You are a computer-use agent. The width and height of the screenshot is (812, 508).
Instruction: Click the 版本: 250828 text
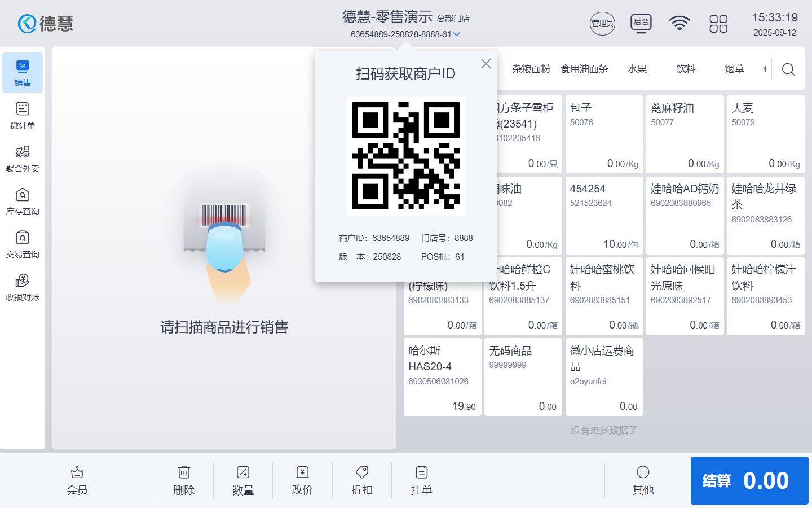coord(370,257)
